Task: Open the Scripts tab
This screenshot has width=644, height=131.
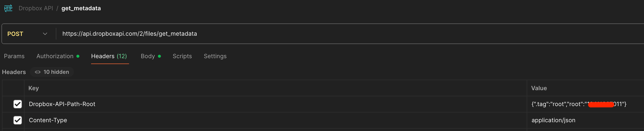Action: (182, 56)
